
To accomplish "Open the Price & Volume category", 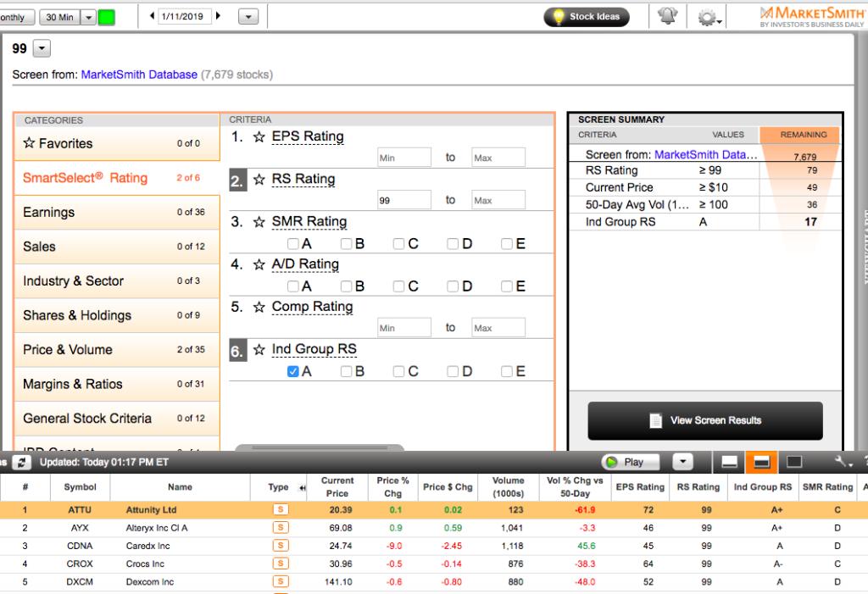I will click(x=117, y=349).
